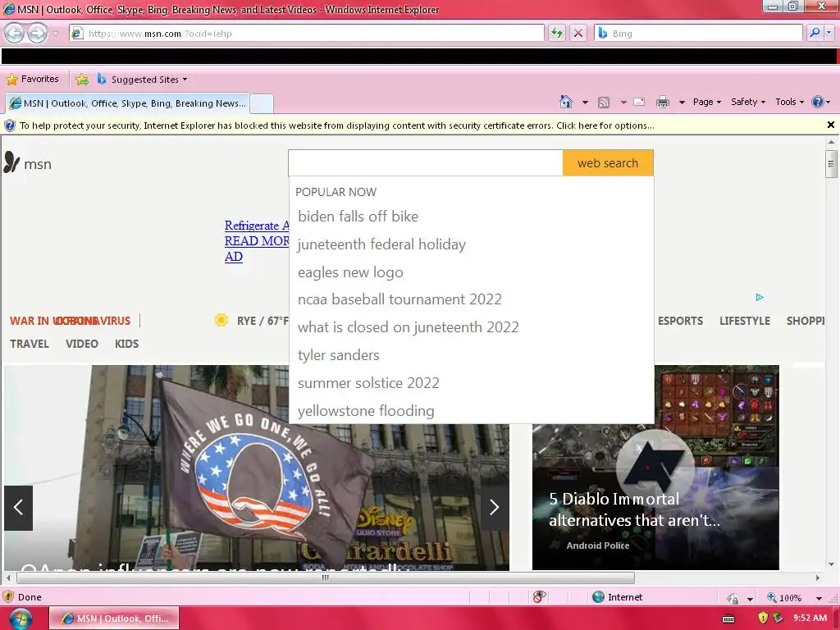Click the AdChoices triangle icon
This screenshot has width=840, height=630.
click(x=759, y=297)
